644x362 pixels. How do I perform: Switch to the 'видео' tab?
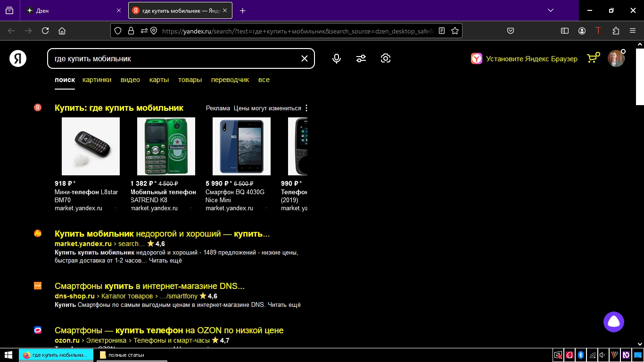[130, 80]
